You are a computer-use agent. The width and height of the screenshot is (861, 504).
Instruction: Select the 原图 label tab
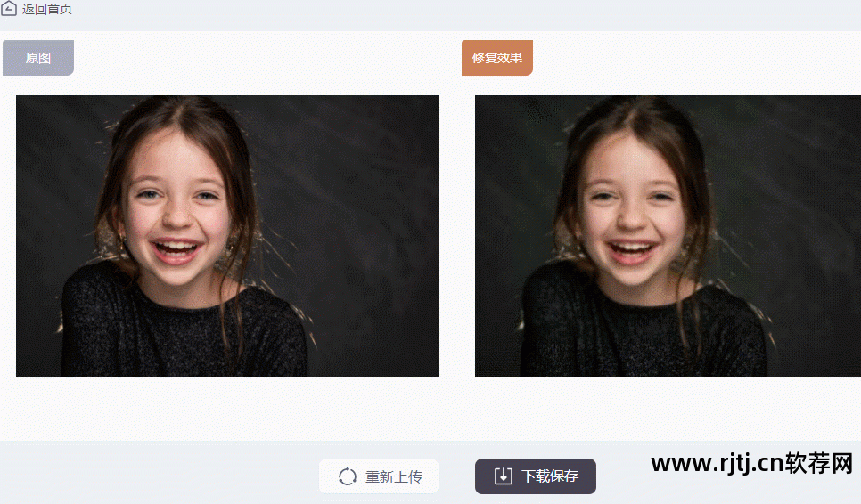click(38, 58)
